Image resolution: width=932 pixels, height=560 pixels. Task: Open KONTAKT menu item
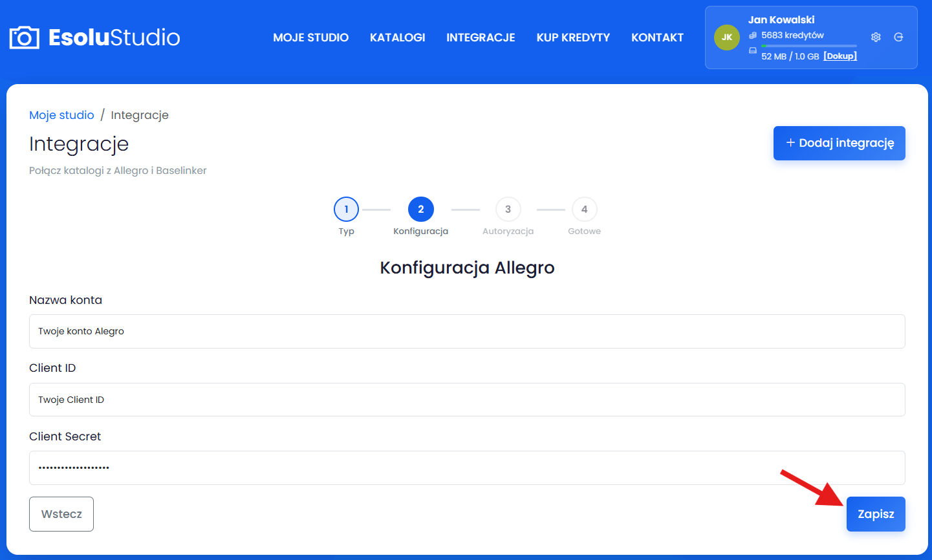(x=657, y=38)
